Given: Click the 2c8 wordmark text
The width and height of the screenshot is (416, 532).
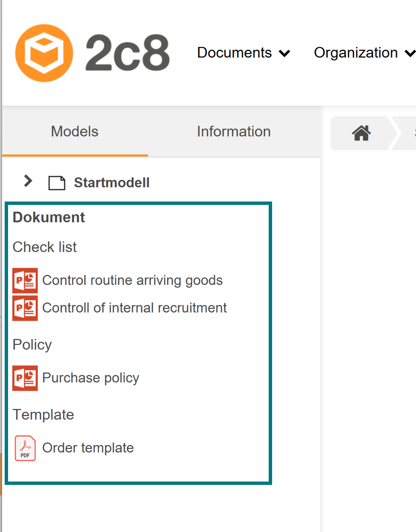Looking at the screenshot, I should [x=127, y=53].
